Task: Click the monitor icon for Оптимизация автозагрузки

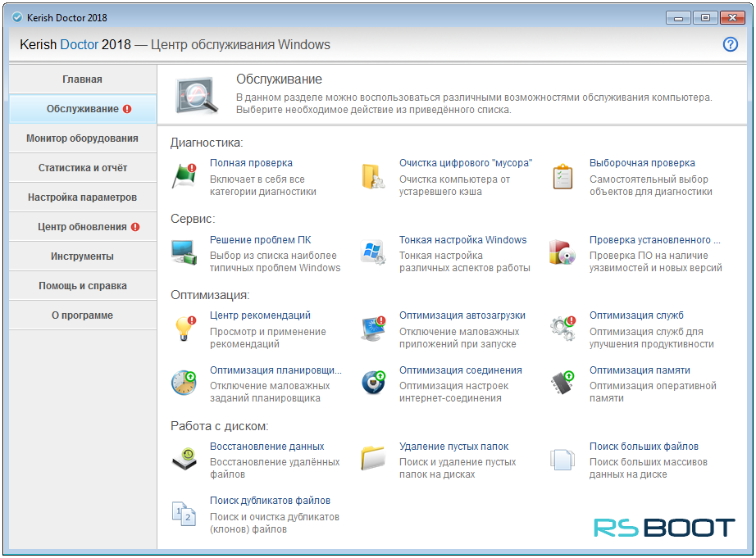Action: coord(374,328)
